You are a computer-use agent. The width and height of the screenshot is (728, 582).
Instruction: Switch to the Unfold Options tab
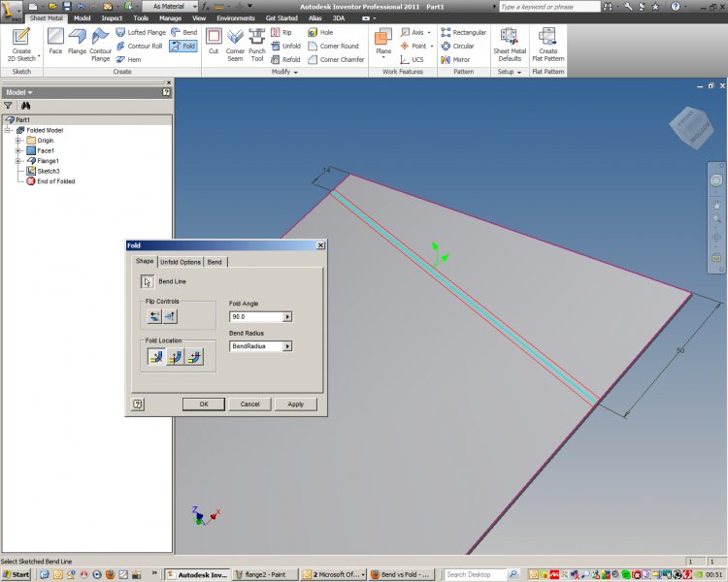tap(181, 262)
